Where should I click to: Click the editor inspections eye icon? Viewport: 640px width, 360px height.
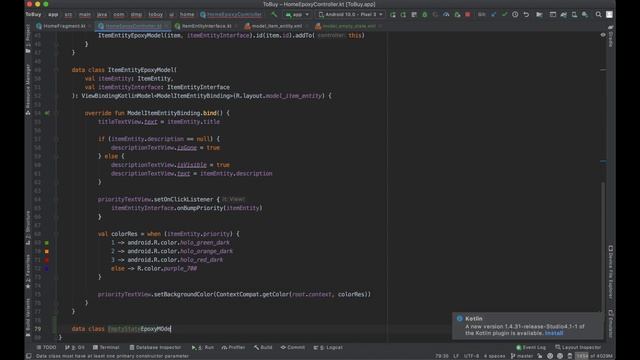pyautogui.click(x=603, y=35)
